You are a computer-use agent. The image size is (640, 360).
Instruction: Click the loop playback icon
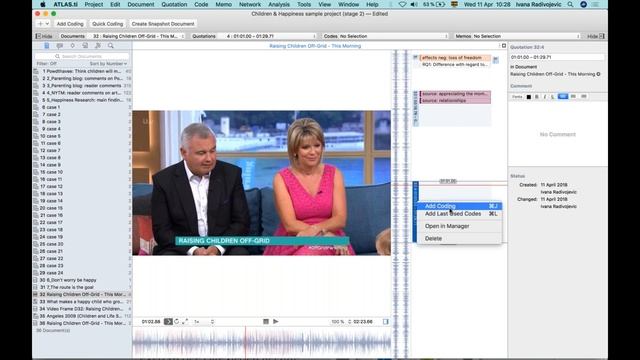coord(177,322)
